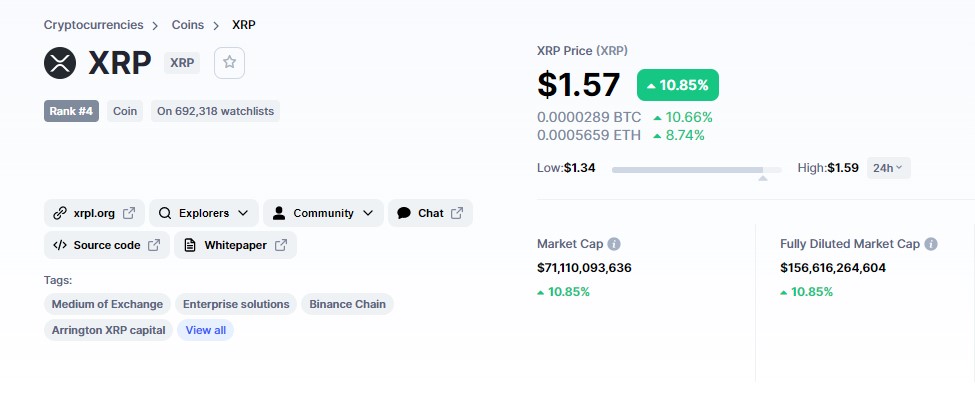The height and width of the screenshot is (401, 975).
Task: Click the person icon in Community
Action: click(279, 213)
